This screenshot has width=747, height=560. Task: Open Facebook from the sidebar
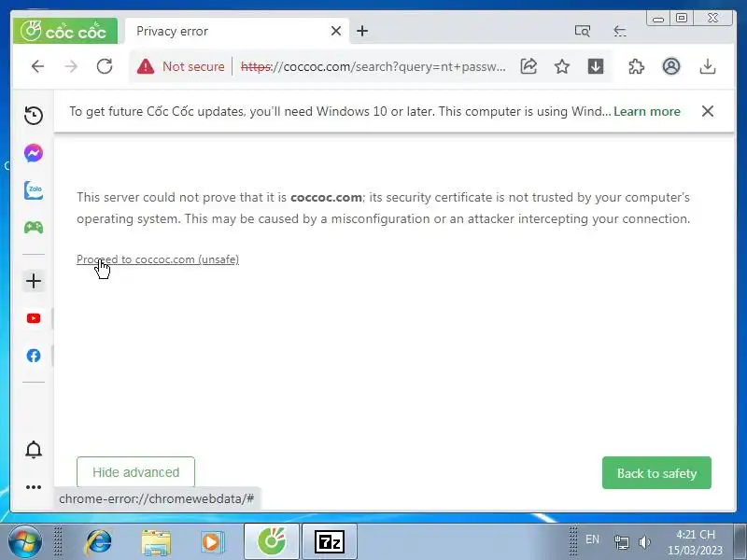click(x=34, y=356)
